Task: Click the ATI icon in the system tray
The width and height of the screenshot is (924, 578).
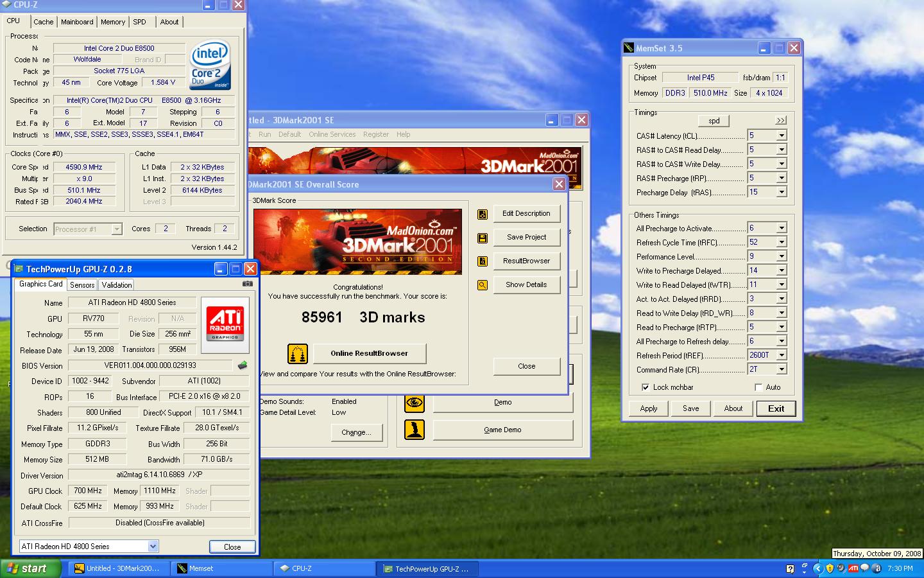Action: tap(853, 568)
